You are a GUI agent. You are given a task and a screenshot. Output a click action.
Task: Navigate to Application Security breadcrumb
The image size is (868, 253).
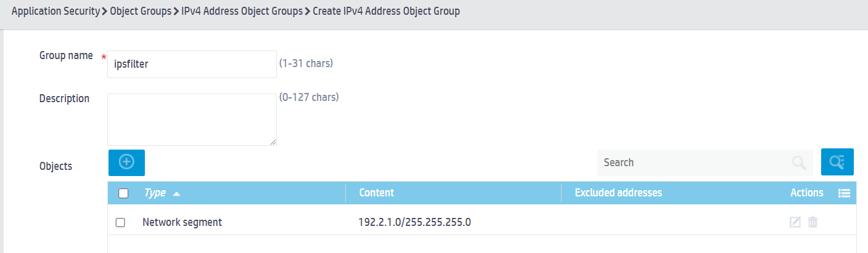click(55, 12)
